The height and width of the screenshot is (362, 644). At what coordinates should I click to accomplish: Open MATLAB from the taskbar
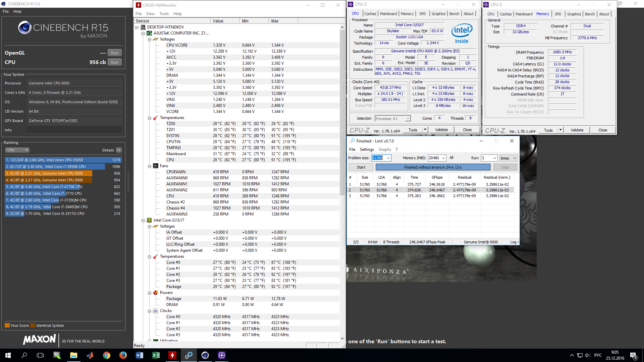coord(90,355)
